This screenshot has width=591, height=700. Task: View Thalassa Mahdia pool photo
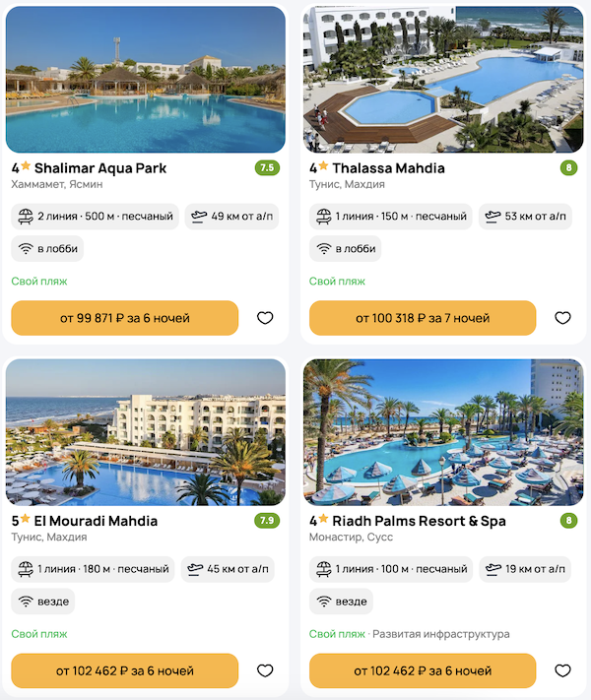(443, 79)
